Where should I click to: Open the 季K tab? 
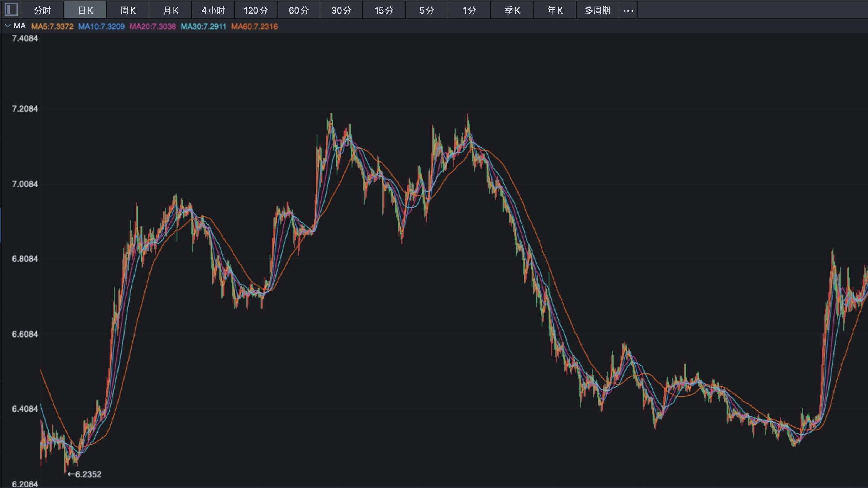[512, 10]
